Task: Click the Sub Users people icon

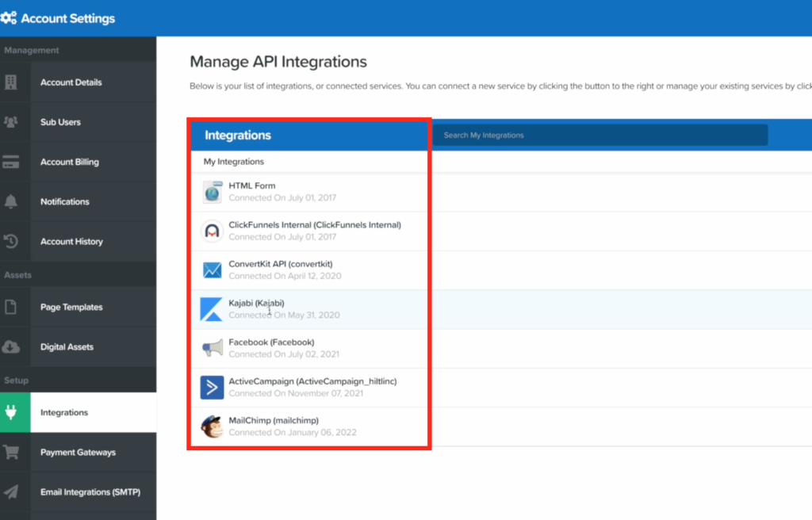Action: (11, 122)
